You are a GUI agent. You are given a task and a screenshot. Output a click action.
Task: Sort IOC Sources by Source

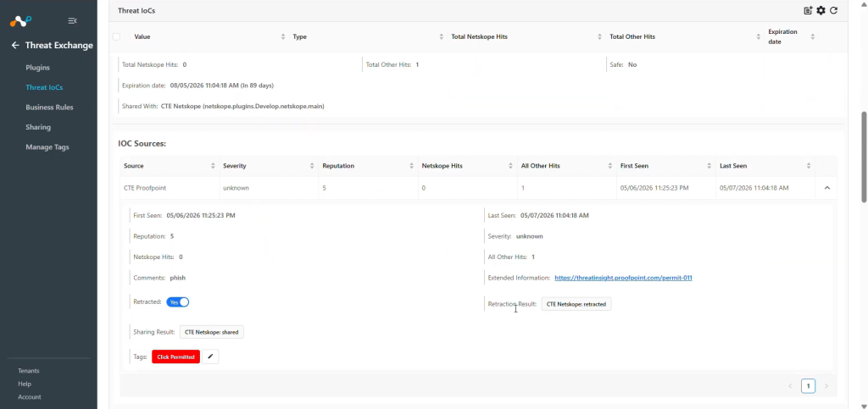(213, 166)
